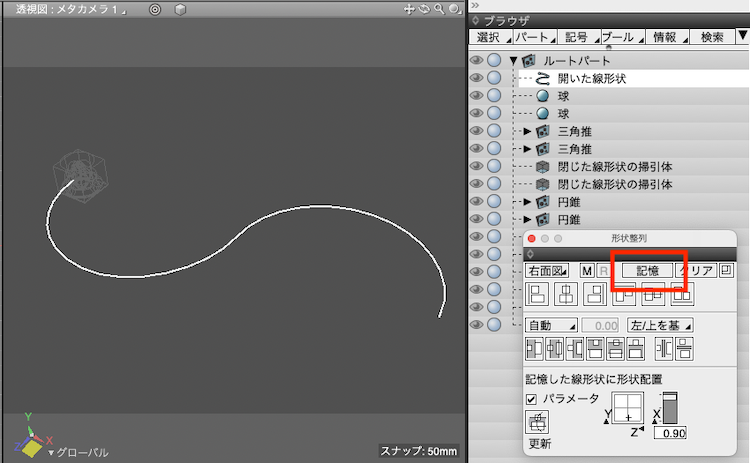Collapse the ルートパート tree node
Screen dimensions: 750x463
click(513, 61)
